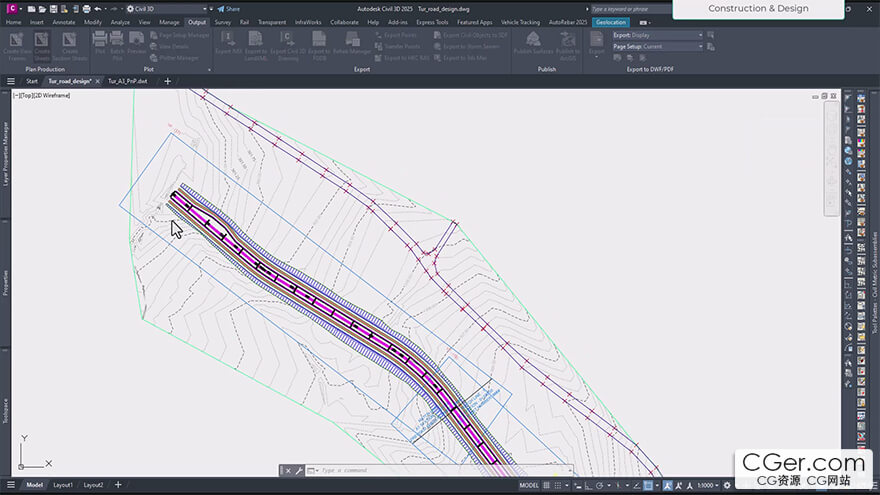The width and height of the screenshot is (880, 495).
Task: Toggle grid display in status bar
Action: (x=549, y=485)
